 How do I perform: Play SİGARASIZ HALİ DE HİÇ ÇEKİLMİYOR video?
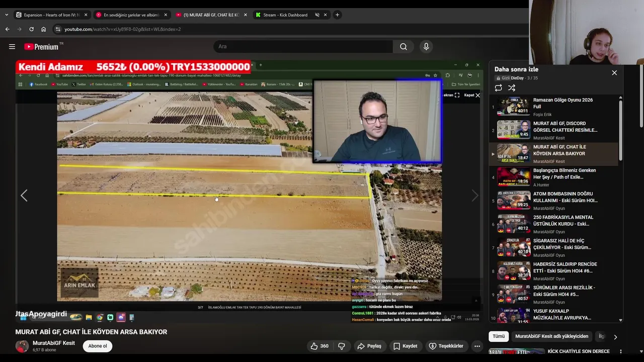pyautogui.click(x=553, y=247)
